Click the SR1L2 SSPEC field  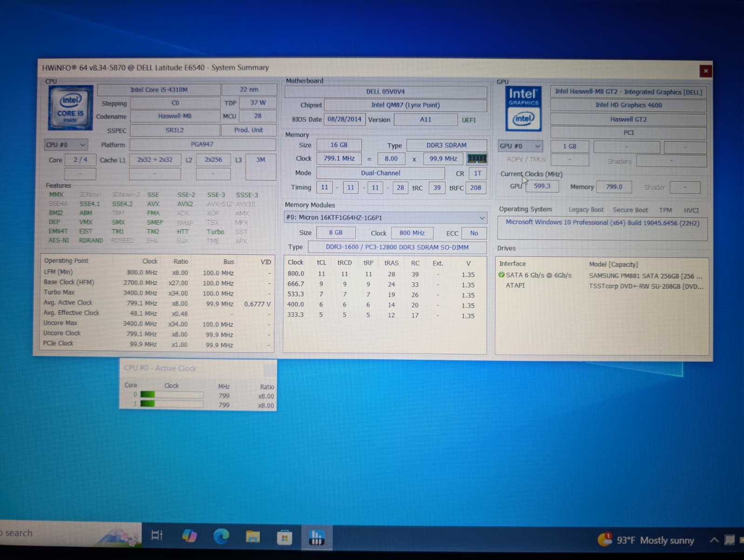tap(175, 130)
